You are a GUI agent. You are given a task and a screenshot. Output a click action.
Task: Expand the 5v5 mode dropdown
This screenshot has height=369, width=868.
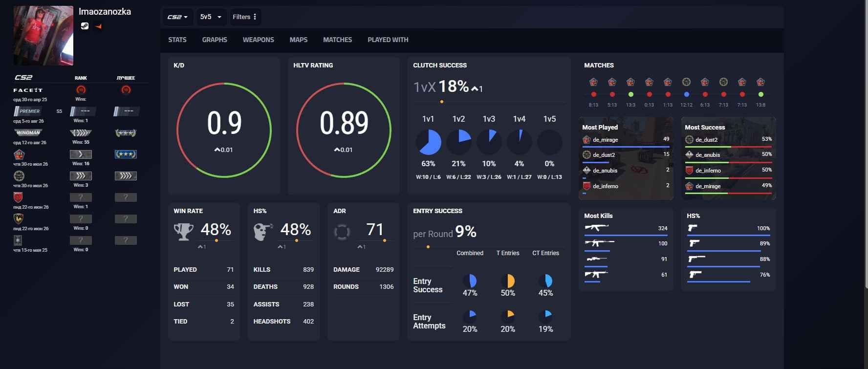(211, 17)
